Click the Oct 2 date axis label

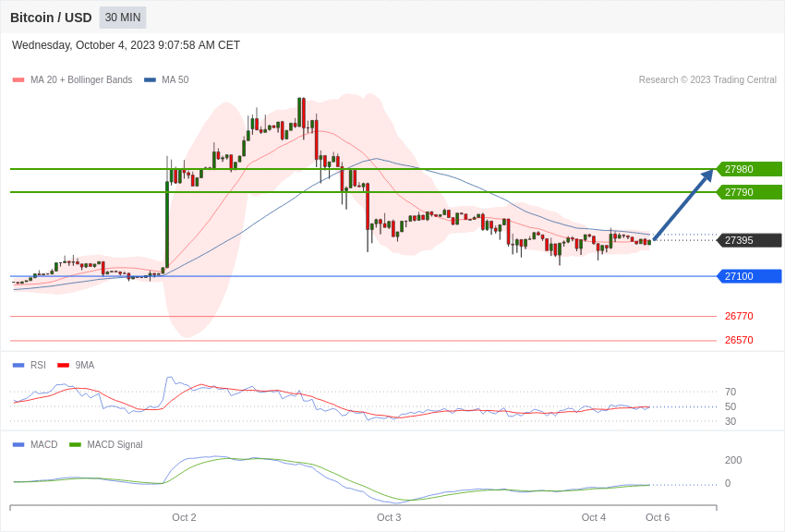pyautogui.click(x=184, y=517)
